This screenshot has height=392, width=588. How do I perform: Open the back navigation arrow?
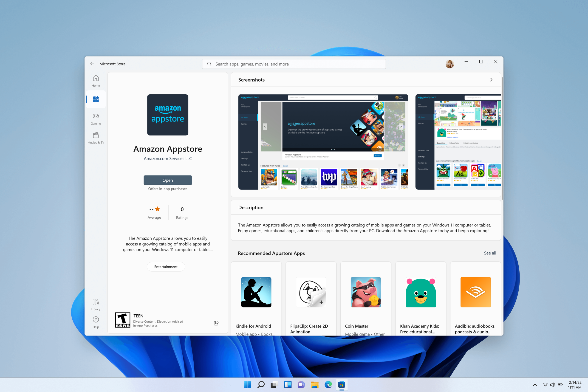(92, 64)
